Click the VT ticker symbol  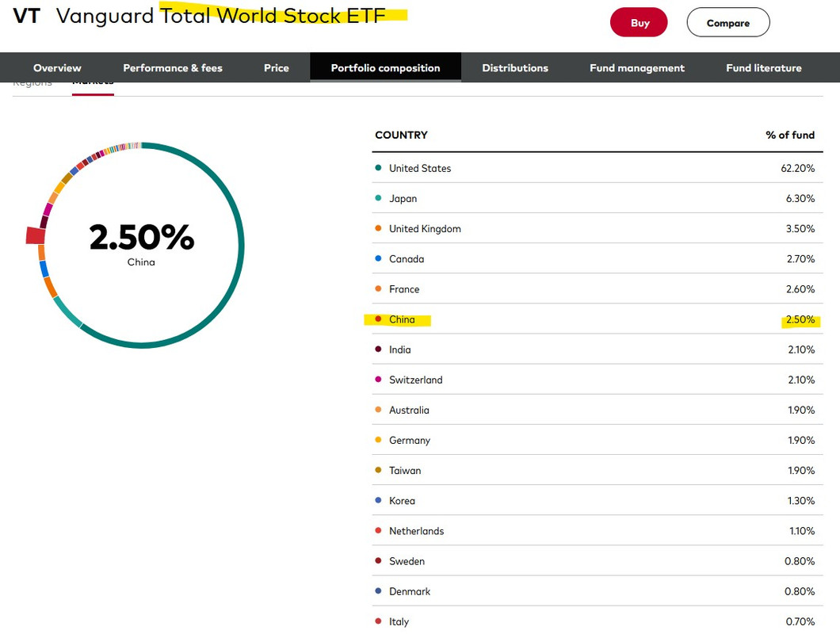[x=26, y=16]
